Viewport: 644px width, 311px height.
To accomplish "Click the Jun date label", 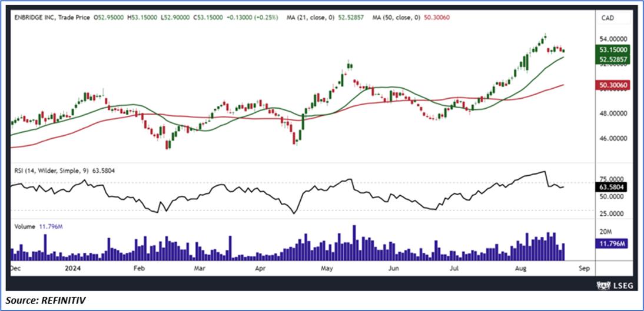I will 393,268.
